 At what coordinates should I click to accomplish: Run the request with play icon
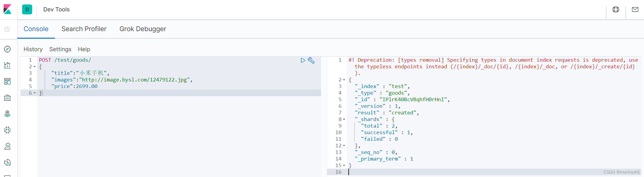point(303,60)
